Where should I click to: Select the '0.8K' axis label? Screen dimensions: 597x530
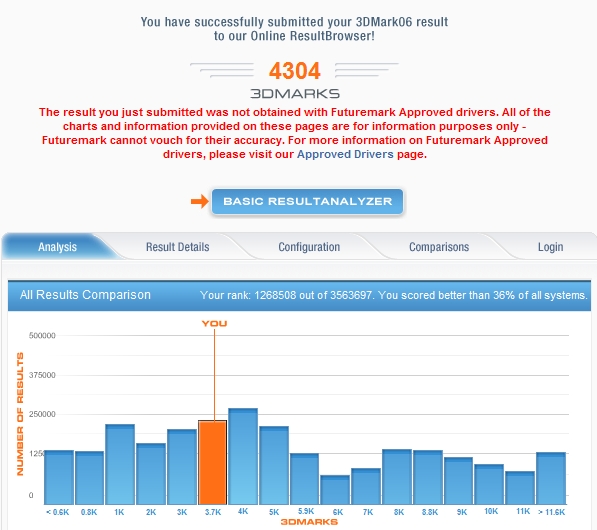pos(89,512)
